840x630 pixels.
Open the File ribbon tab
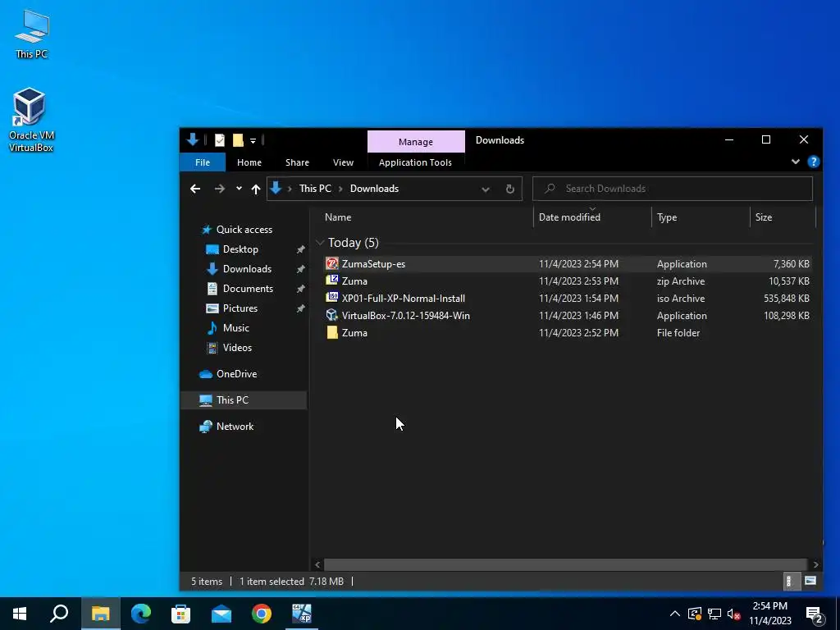[203, 162]
